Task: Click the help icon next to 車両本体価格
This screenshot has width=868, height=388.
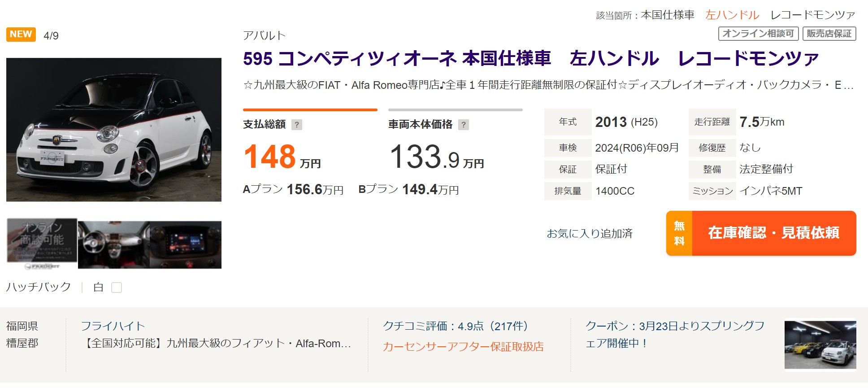Action: (464, 125)
